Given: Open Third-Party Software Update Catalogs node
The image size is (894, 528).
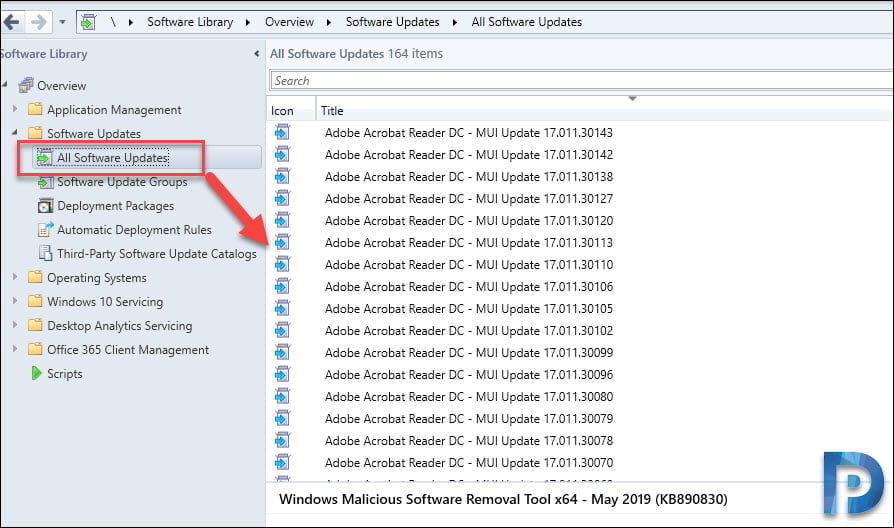Looking at the screenshot, I should point(157,253).
